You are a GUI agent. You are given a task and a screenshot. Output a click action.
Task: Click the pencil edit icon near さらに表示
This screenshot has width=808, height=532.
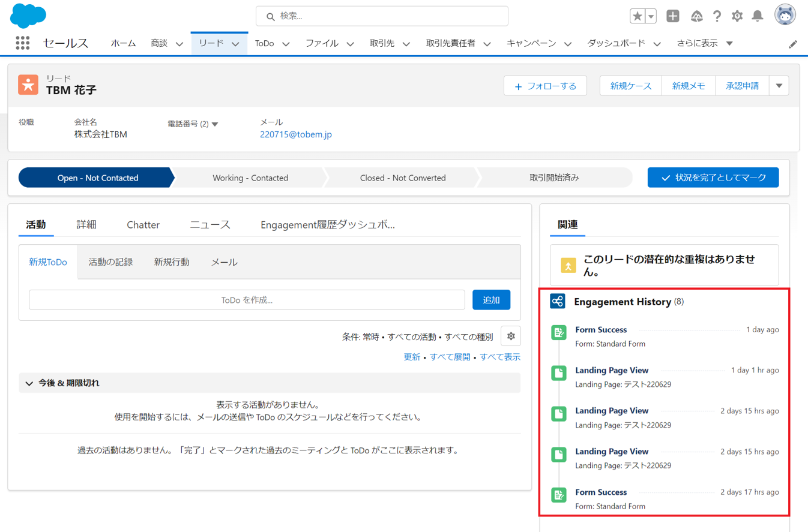[x=794, y=44]
